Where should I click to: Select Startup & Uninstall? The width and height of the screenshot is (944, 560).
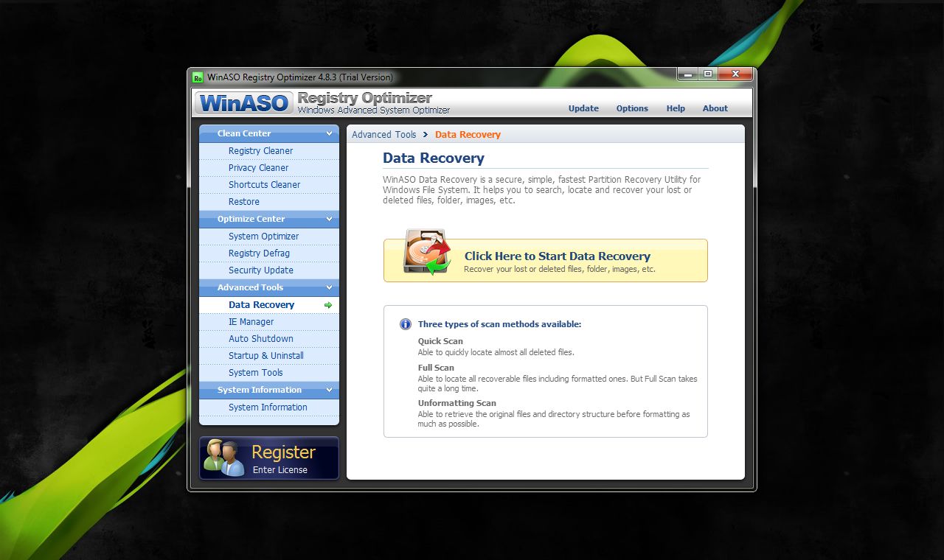point(269,356)
